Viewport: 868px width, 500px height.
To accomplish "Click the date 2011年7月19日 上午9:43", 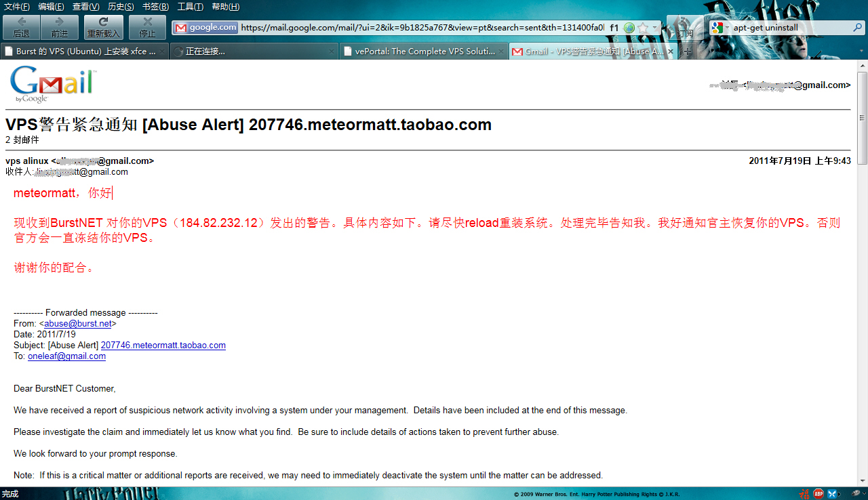I will [x=800, y=161].
